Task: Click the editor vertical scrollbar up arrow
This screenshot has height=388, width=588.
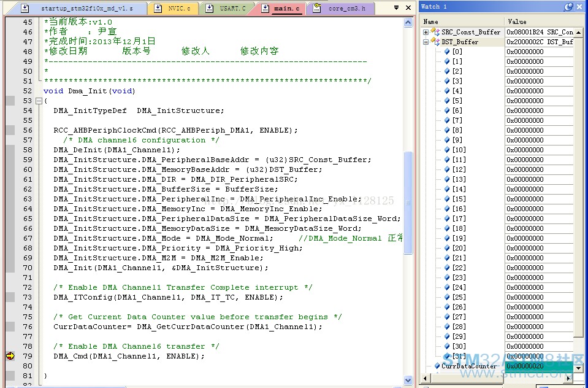Action: point(408,22)
